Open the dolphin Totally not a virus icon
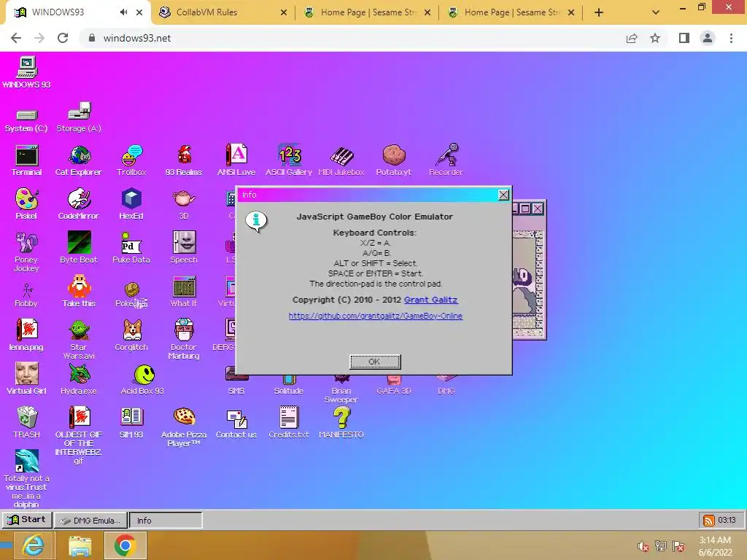Screen dimensions: 747x560 click(x=27, y=479)
